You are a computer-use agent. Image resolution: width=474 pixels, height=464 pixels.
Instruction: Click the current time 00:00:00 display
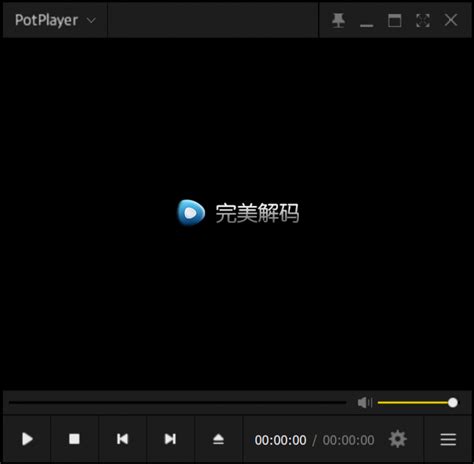click(x=280, y=440)
